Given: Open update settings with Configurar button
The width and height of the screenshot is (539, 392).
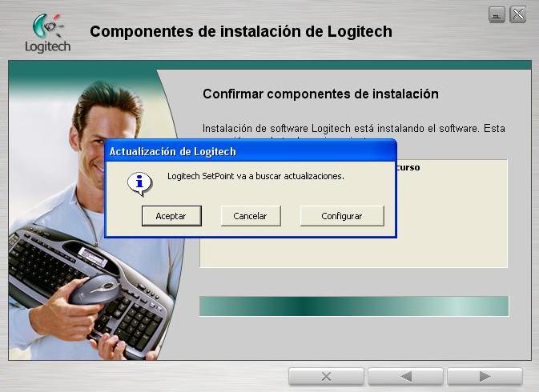Looking at the screenshot, I should (x=342, y=216).
